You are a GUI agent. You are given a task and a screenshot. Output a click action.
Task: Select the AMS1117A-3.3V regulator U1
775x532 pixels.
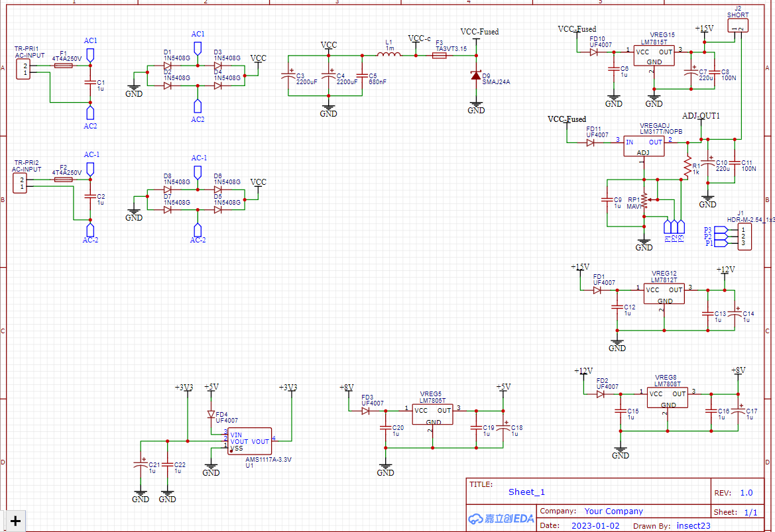(x=249, y=441)
